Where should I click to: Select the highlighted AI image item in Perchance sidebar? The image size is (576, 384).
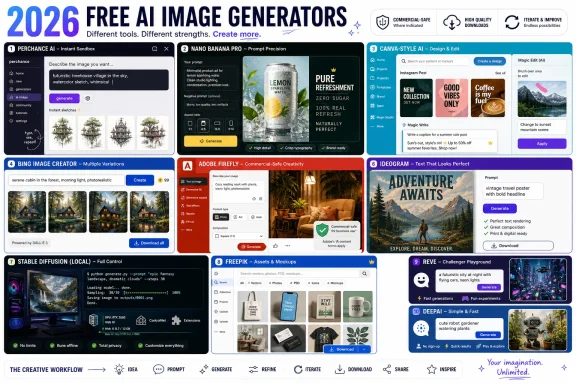point(24,97)
